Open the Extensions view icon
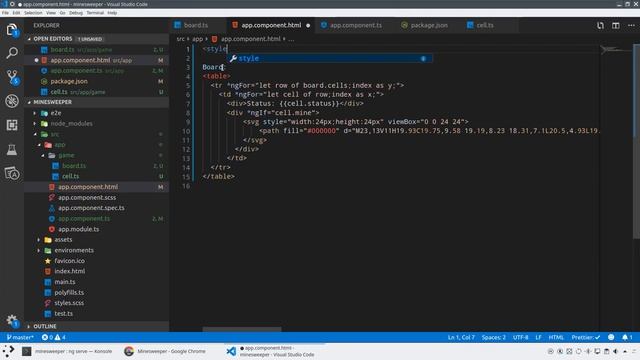 [x=12, y=125]
